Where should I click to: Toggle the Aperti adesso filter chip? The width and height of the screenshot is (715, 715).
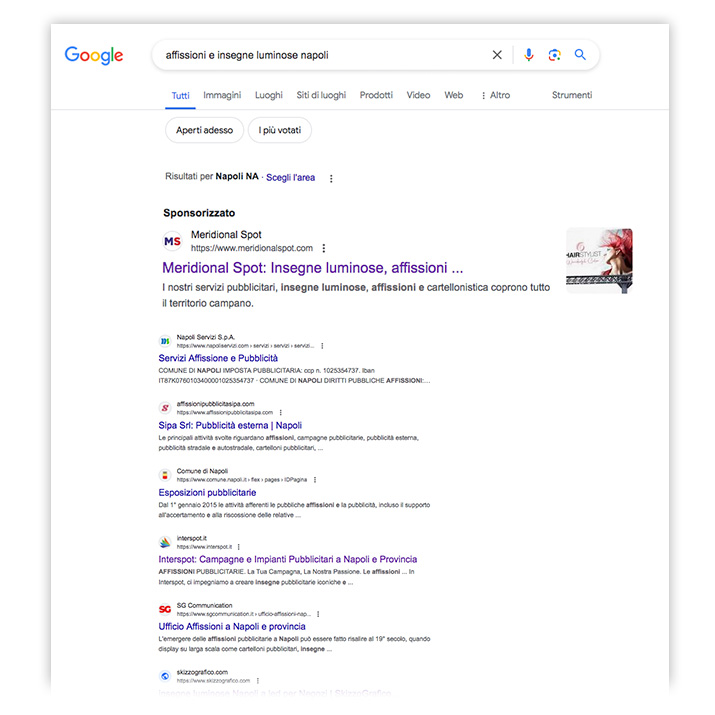pos(204,130)
